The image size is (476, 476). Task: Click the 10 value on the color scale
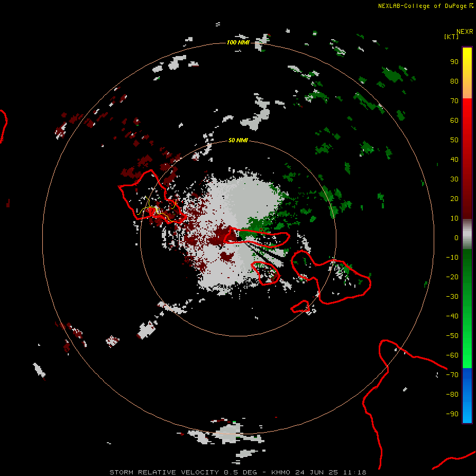[x=454, y=218]
